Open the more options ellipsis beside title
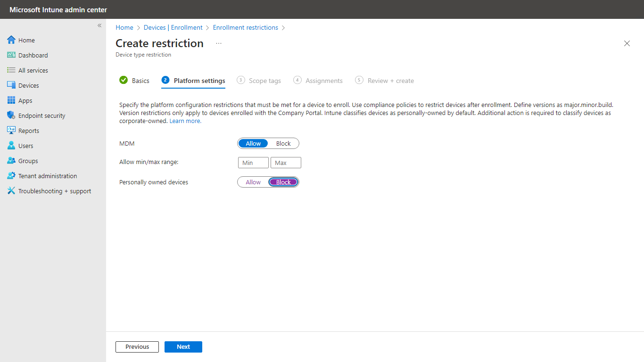 [219, 43]
